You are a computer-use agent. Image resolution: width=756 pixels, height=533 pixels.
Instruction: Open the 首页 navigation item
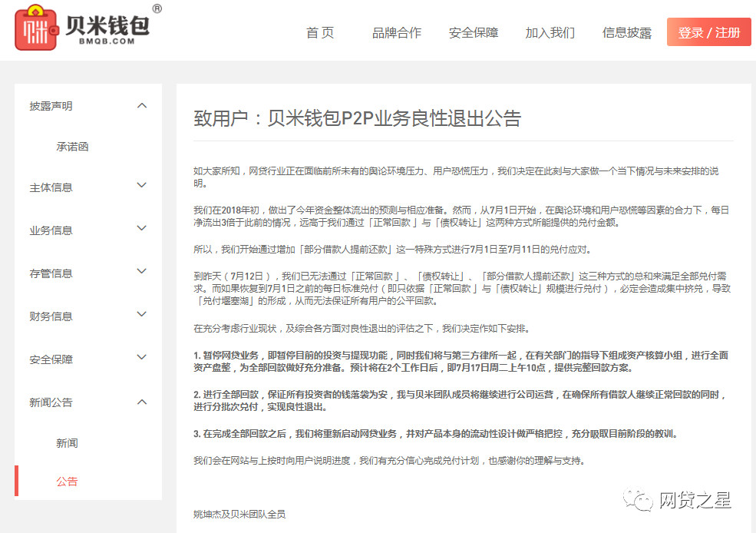320,33
